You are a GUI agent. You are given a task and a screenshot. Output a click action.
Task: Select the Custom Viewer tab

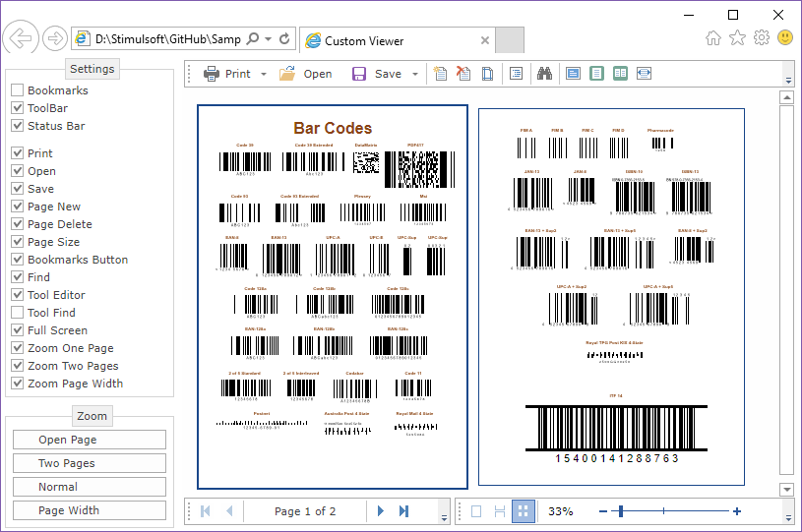tap(398, 40)
